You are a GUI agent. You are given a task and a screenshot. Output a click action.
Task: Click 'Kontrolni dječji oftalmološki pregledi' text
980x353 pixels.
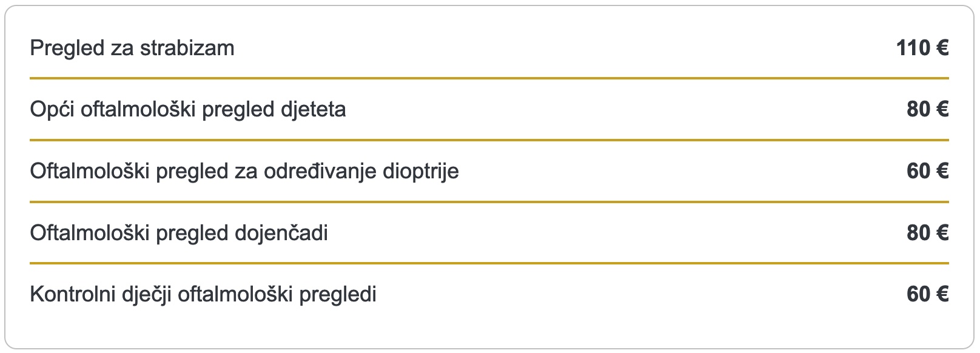pyautogui.click(x=203, y=295)
